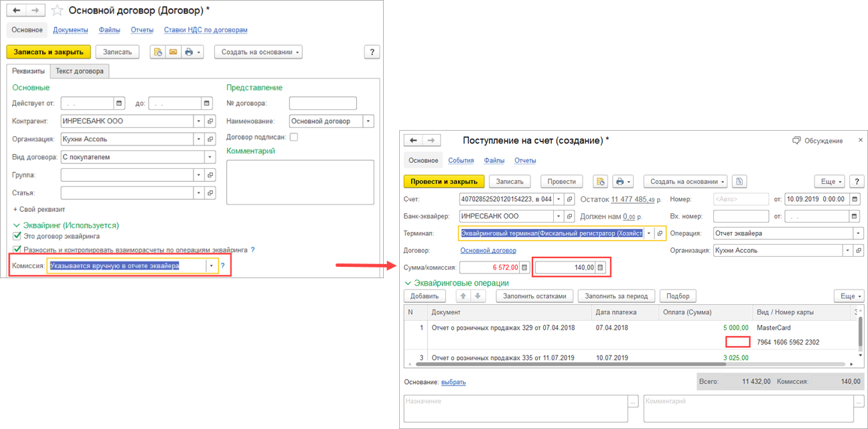Screen dimensions: 868x429
Task: Check the Договор подписан checkbox
Action: (x=293, y=137)
